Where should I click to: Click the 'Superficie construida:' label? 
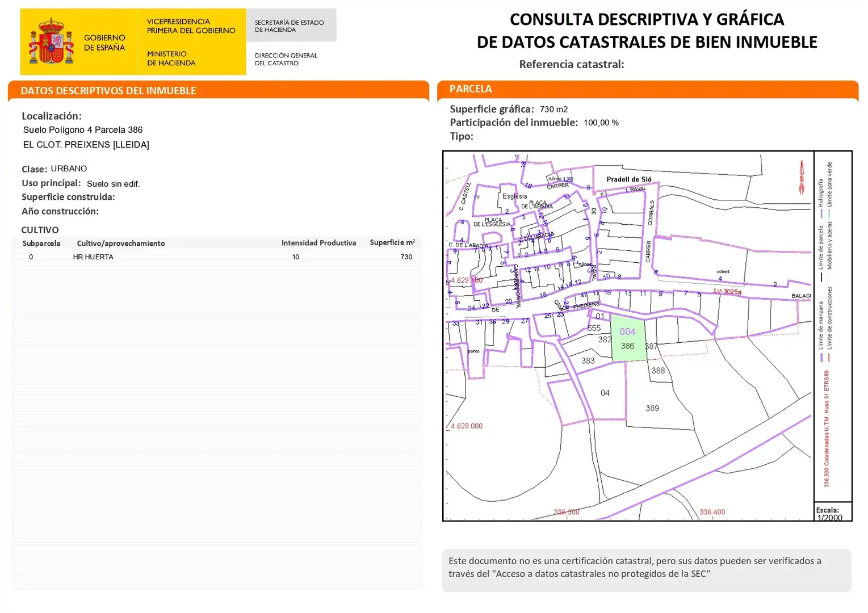pos(68,197)
